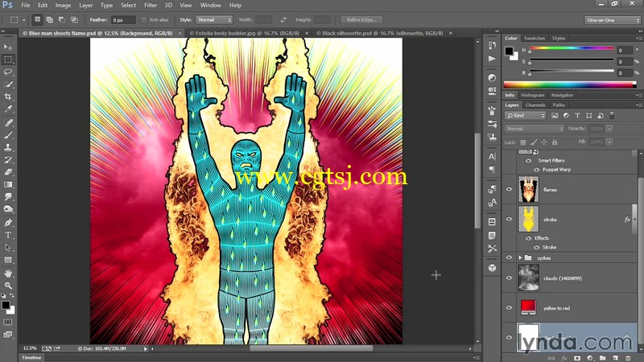This screenshot has width=644, height=362.
Task: Open the Timeline panel tab
Action: tap(31, 357)
